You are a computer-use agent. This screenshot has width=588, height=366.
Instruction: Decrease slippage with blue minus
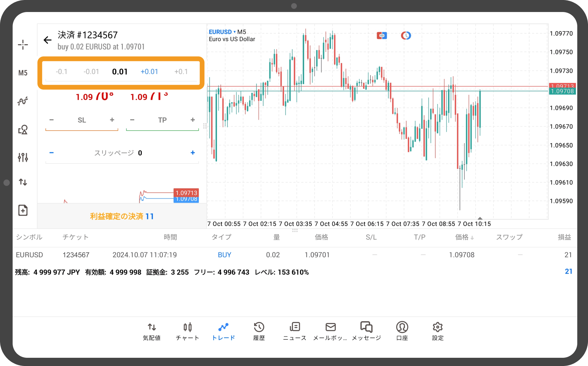(51, 153)
